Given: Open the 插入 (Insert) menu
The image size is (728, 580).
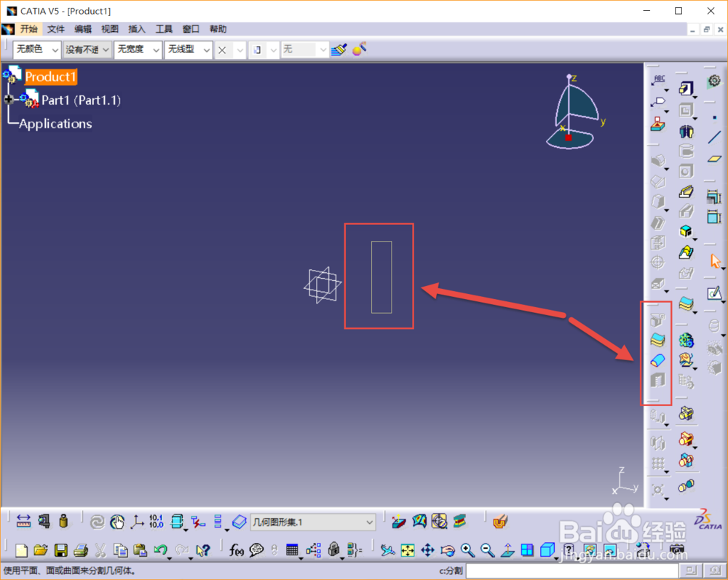Looking at the screenshot, I should pos(137,29).
